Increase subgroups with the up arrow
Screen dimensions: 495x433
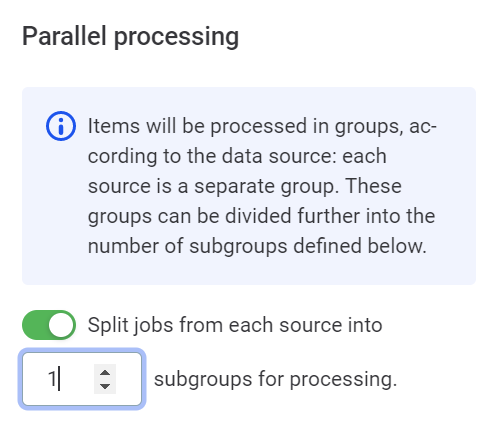(105, 372)
